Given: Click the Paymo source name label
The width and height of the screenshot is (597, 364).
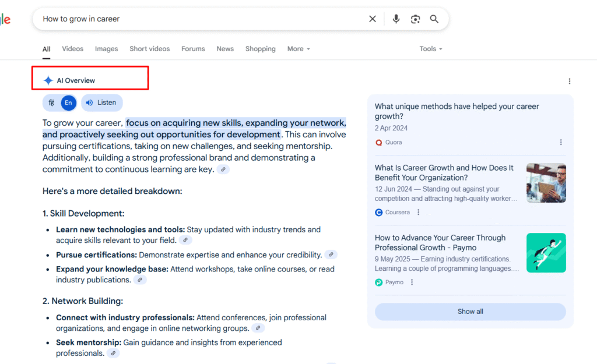Looking at the screenshot, I should click(x=394, y=282).
